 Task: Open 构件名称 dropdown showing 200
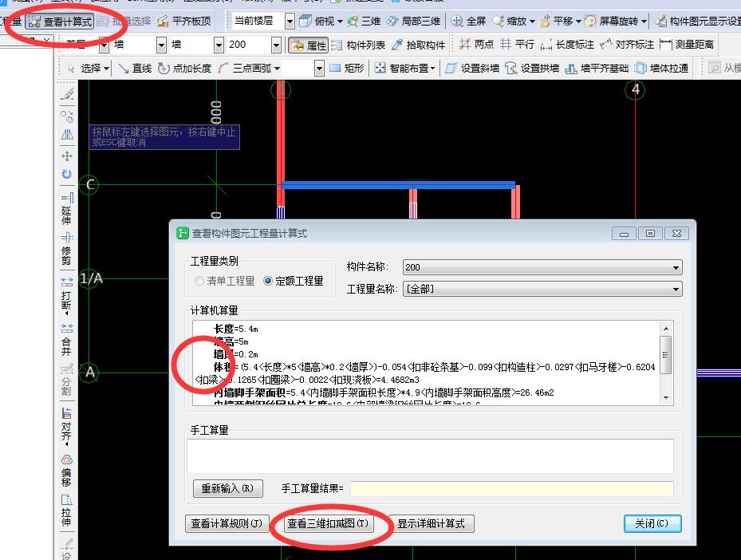tap(542, 267)
